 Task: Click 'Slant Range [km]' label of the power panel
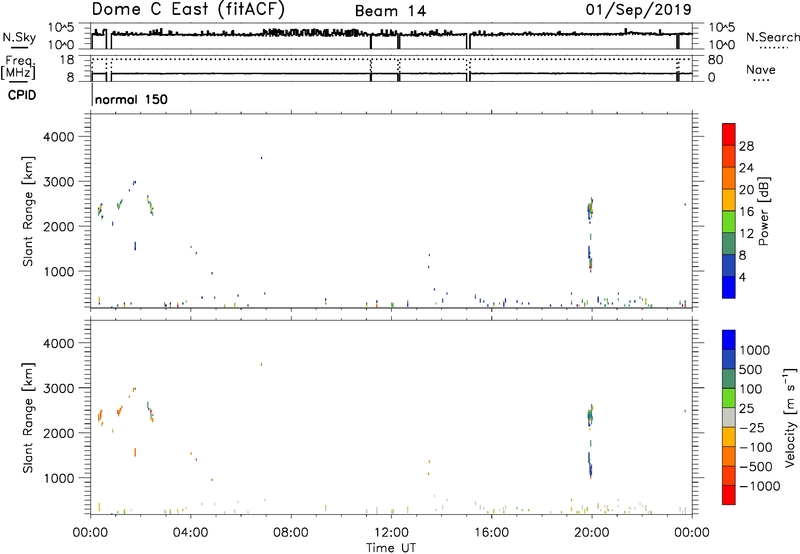pos(28,211)
